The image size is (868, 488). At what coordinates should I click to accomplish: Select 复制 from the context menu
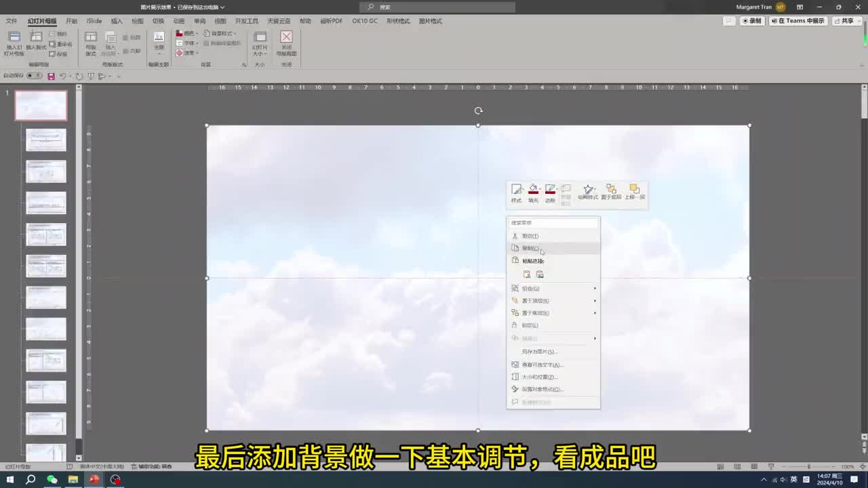[530, 248]
